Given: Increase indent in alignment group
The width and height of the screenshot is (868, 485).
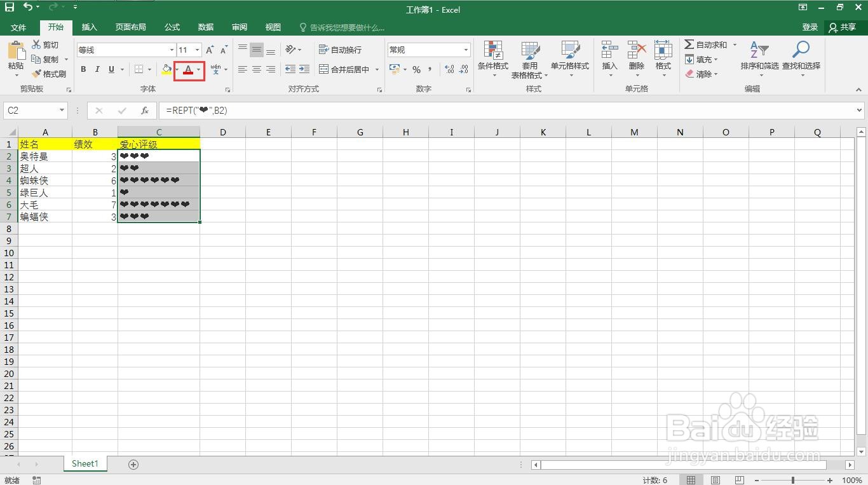Looking at the screenshot, I should [304, 69].
